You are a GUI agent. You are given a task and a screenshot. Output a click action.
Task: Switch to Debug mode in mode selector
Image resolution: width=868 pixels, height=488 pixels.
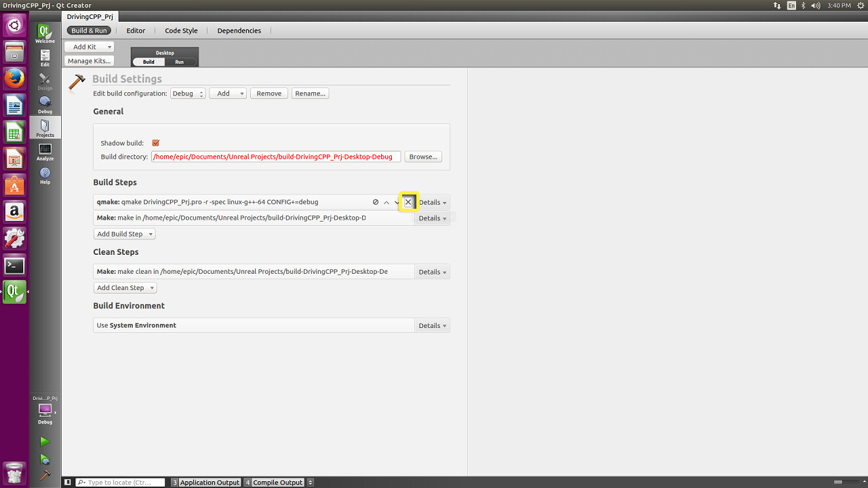(x=45, y=104)
